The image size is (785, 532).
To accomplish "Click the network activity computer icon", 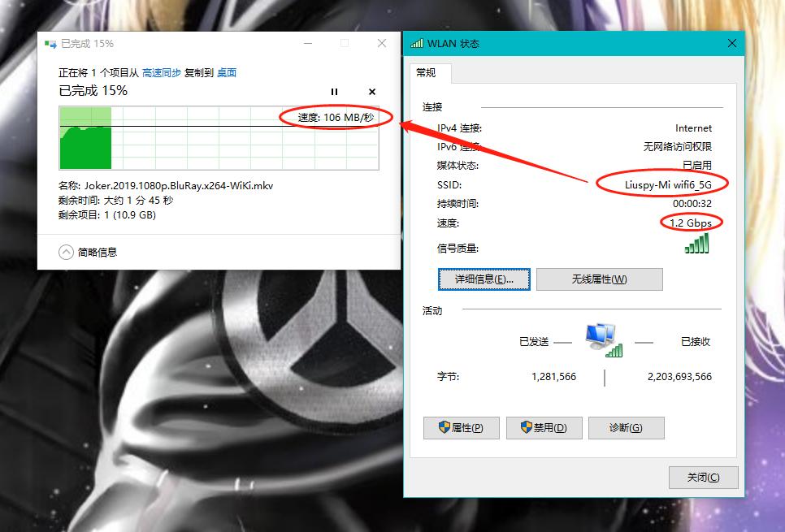I will (600, 336).
